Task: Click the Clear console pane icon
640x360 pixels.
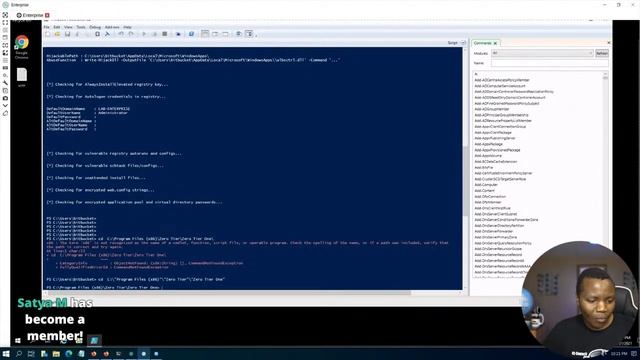Action: pos(107,34)
